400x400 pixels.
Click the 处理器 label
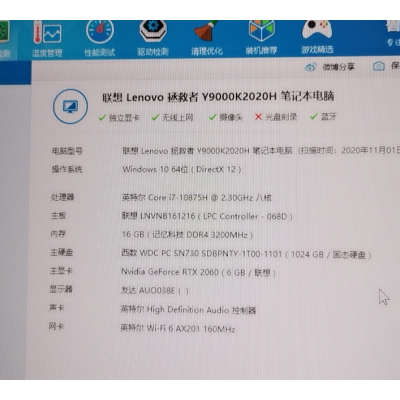(63, 197)
